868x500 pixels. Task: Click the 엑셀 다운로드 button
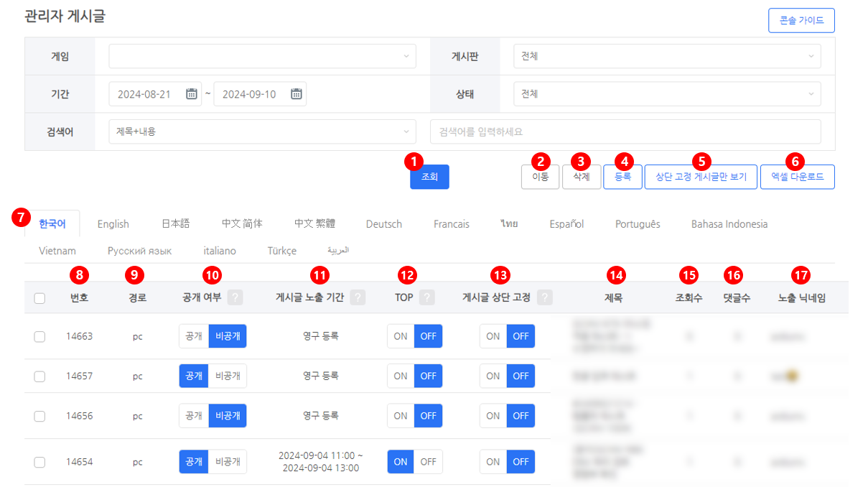point(797,176)
